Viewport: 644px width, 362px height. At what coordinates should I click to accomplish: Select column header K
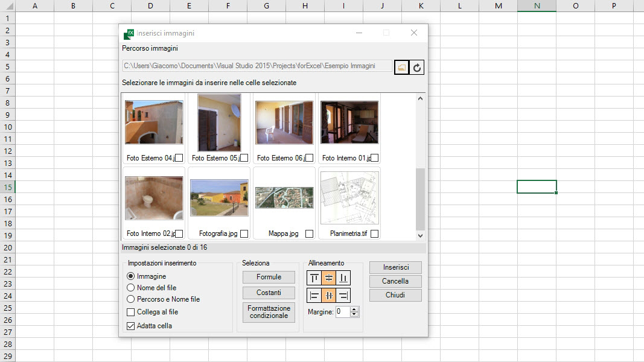tap(421, 6)
